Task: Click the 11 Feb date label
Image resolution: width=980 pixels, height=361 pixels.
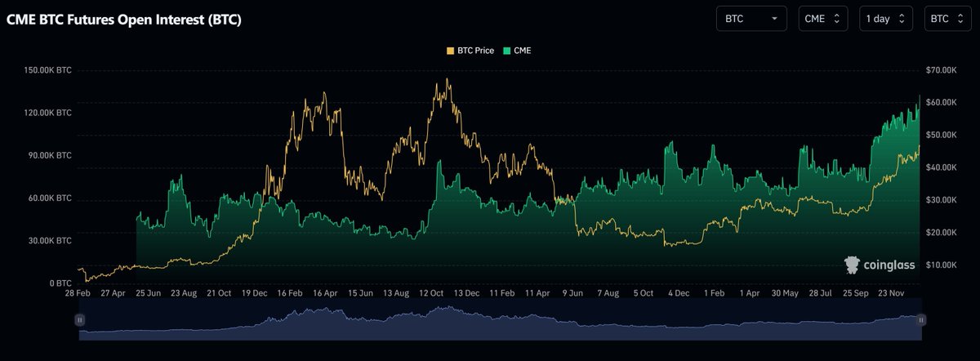Action: click(x=502, y=292)
